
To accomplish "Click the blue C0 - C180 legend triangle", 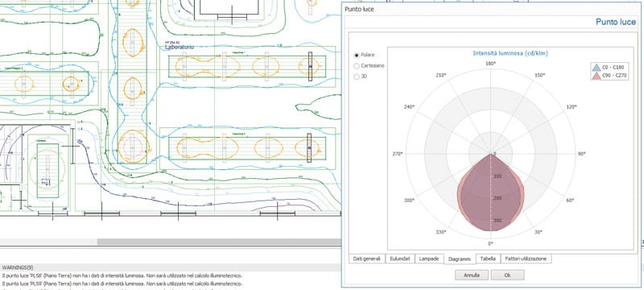I will [x=596, y=67].
